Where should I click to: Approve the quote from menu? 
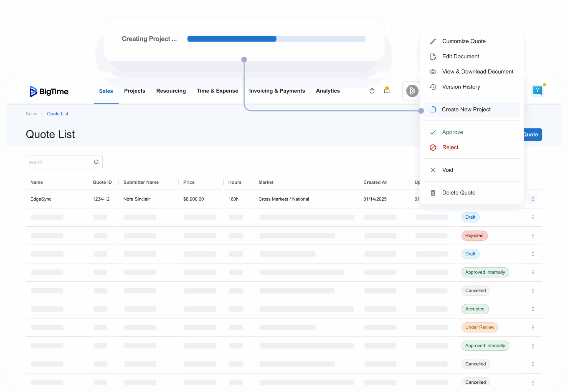point(452,132)
